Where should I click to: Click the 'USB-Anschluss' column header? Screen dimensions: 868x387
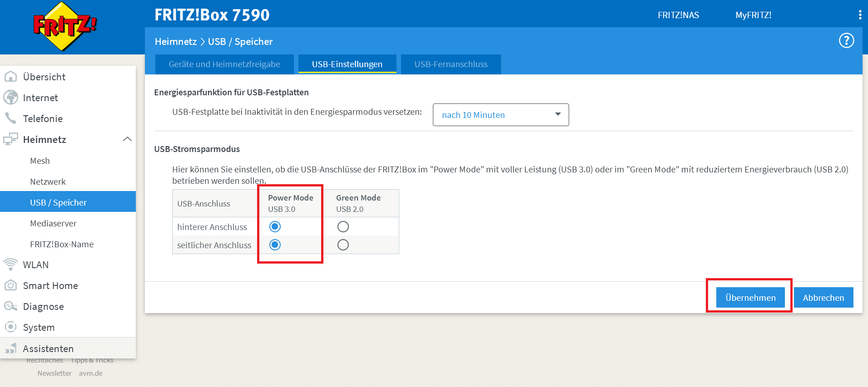point(203,204)
